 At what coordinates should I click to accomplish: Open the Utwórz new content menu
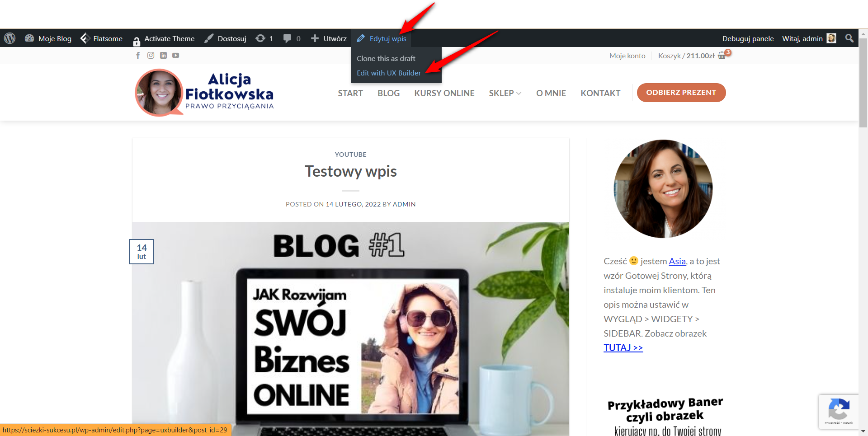pos(329,38)
